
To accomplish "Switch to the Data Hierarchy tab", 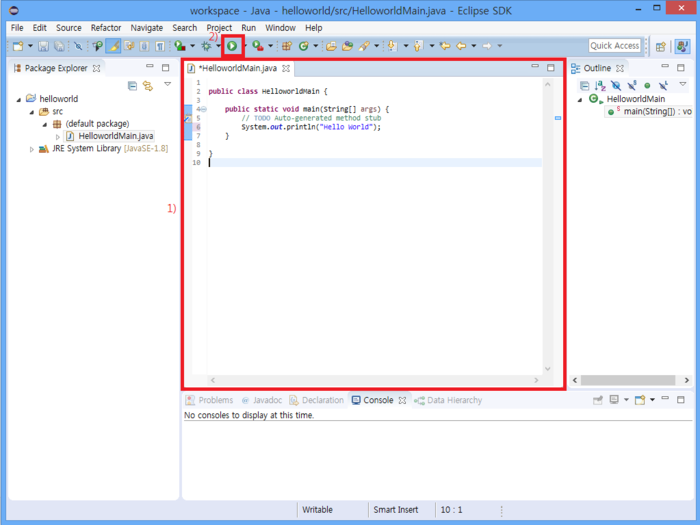I will click(448, 400).
